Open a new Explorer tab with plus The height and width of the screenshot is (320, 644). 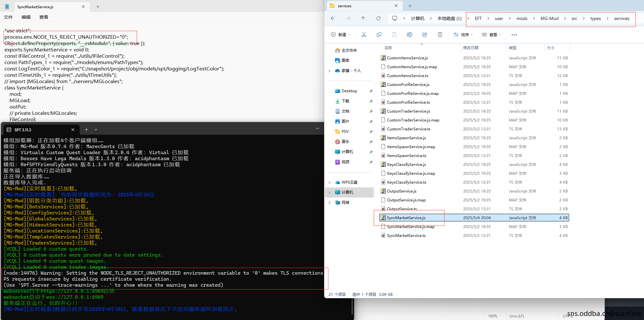click(x=410, y=6)
